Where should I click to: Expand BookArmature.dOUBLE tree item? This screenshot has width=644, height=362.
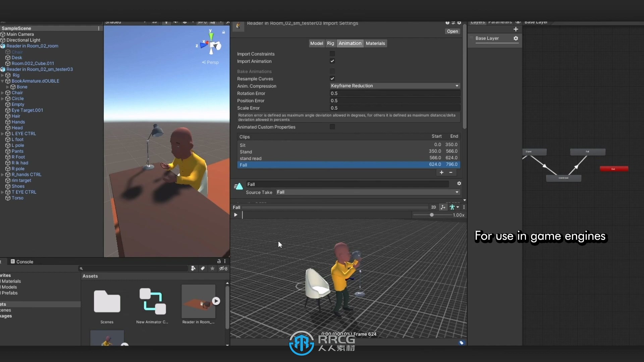3,81
